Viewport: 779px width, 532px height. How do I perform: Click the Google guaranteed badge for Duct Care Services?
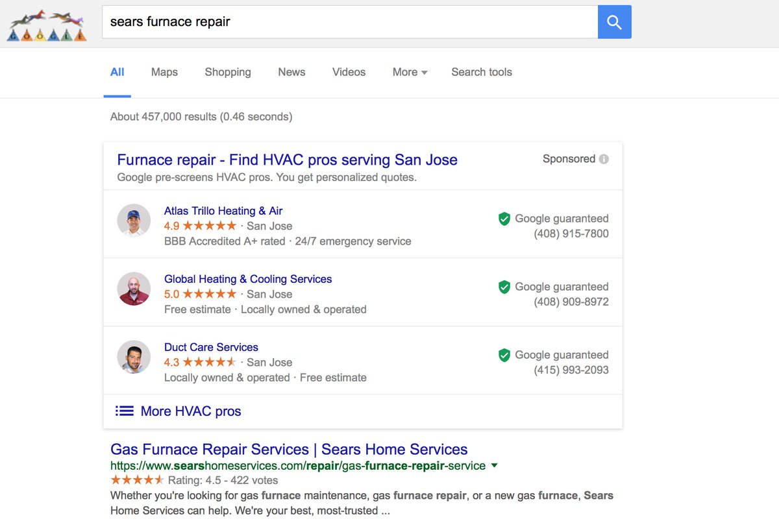pyautogui.click(x=504, y=355)
